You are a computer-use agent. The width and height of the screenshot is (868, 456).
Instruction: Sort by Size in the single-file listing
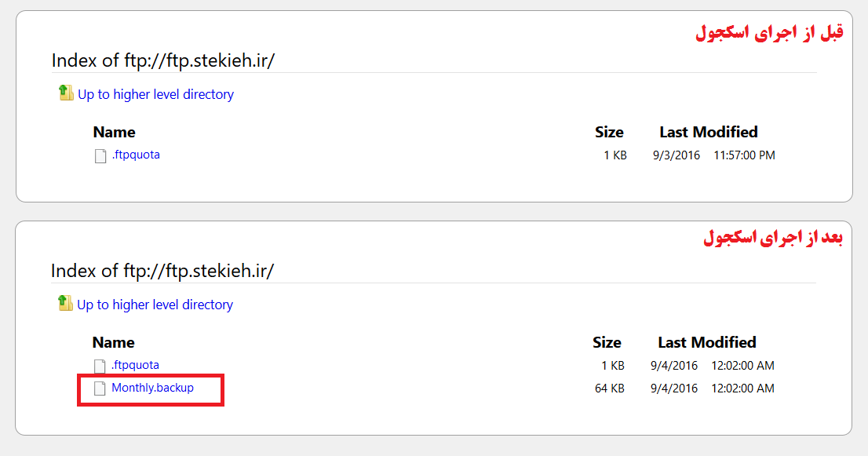609,133
